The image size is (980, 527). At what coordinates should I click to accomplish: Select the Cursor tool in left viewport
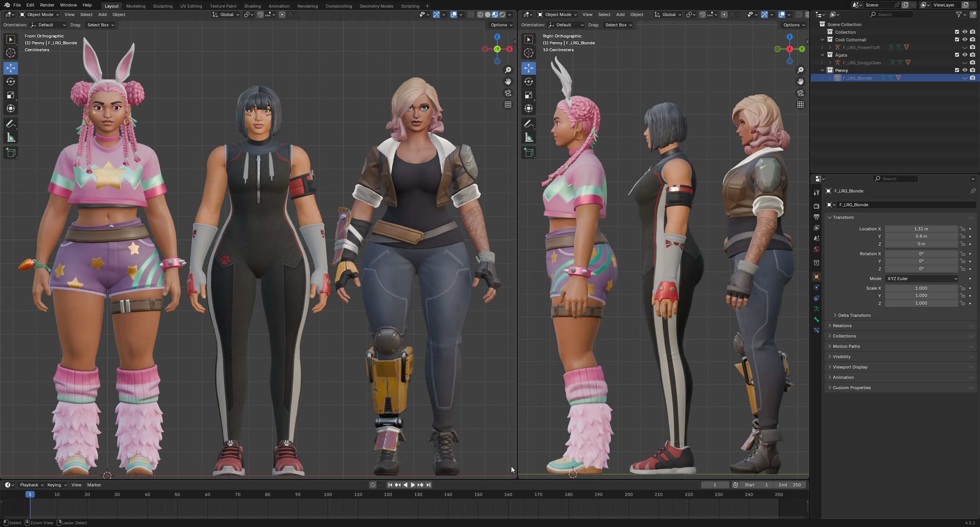(x=11, y=53)
